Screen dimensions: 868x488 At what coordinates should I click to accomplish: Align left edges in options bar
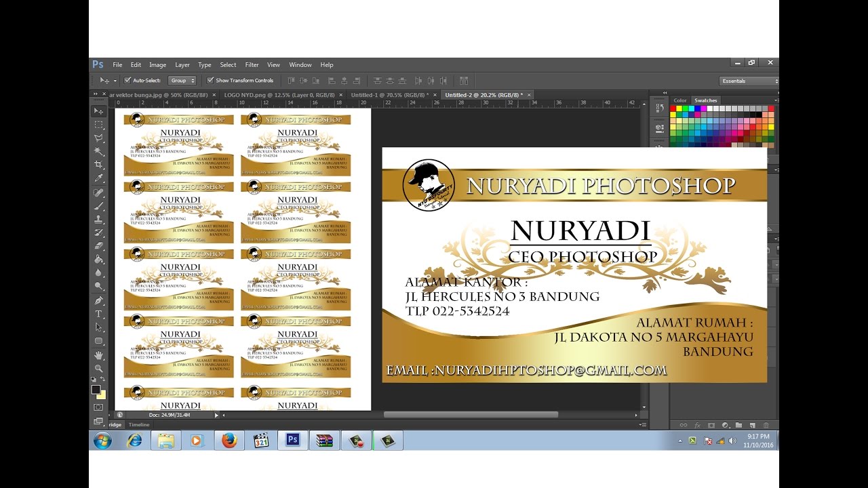click(330, 81)
